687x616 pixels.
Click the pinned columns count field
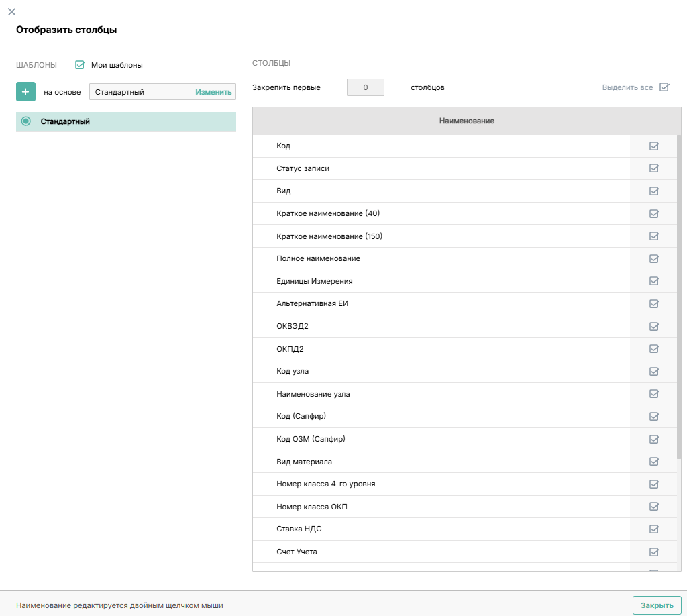coord(365,87)
